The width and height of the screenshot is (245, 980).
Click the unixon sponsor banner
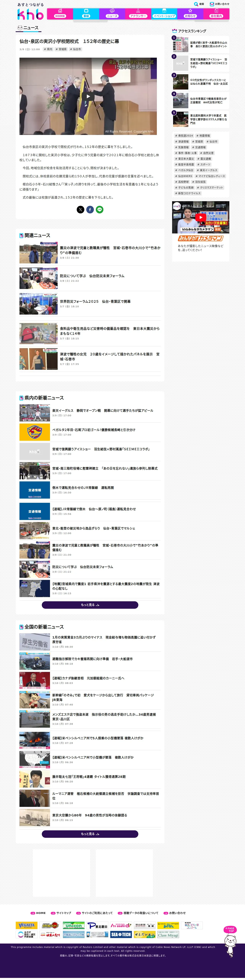tap(73, 926)
